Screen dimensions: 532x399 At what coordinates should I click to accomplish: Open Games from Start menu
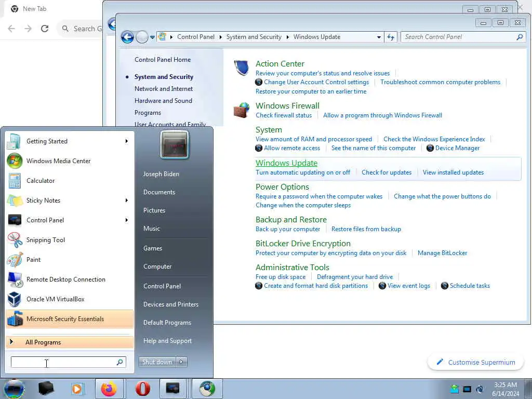(153, 248)
